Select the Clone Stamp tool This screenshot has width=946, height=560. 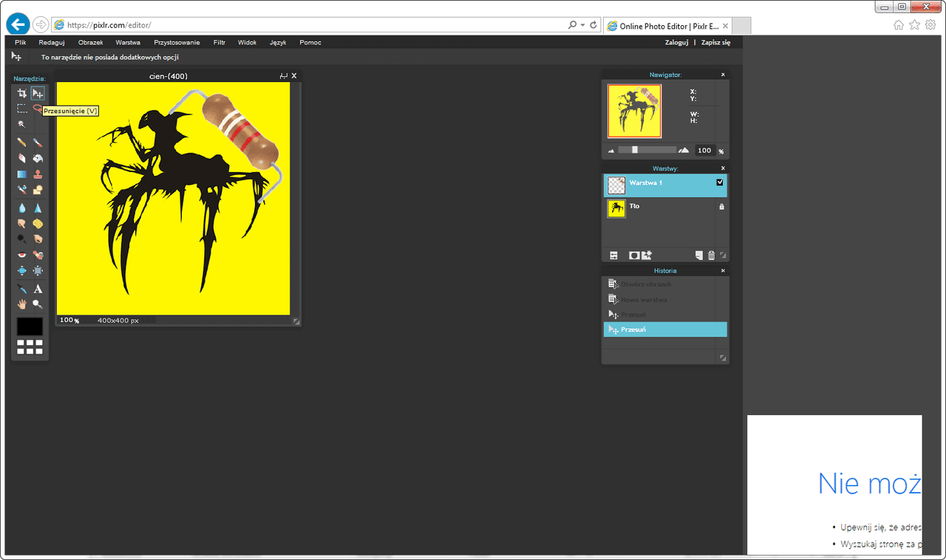tap(38, 174)
